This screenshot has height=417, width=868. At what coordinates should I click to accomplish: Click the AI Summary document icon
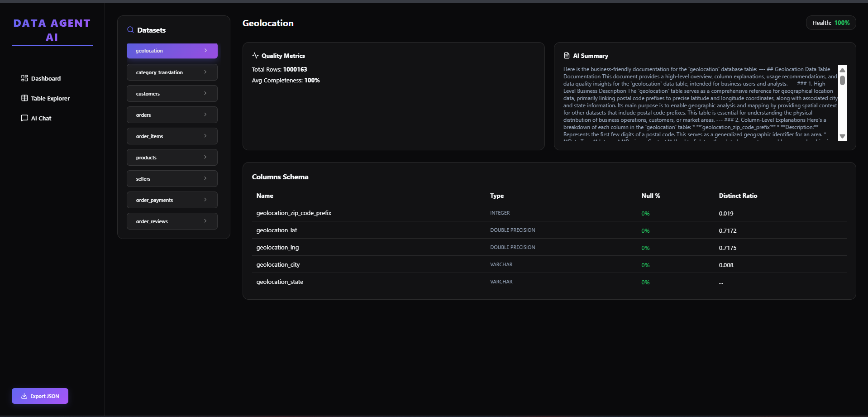[567, 56]
